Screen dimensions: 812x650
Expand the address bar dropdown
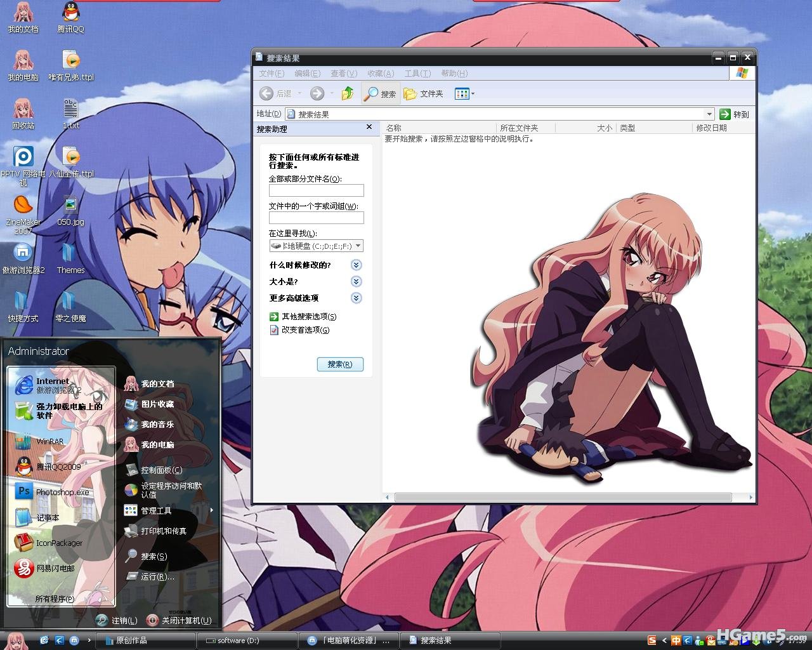(709, 114)
